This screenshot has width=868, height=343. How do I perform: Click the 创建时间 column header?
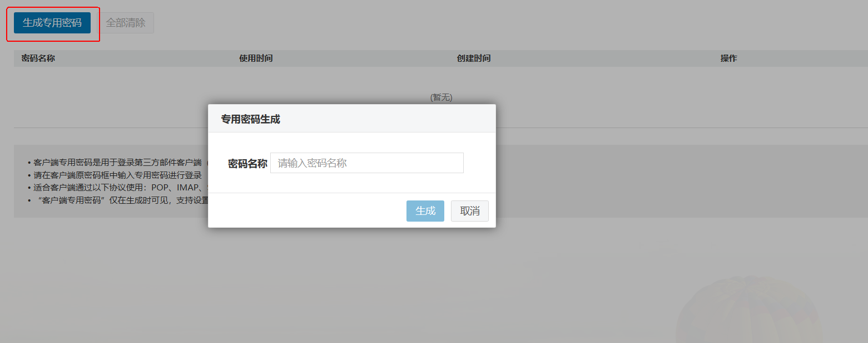coord(474,58)
